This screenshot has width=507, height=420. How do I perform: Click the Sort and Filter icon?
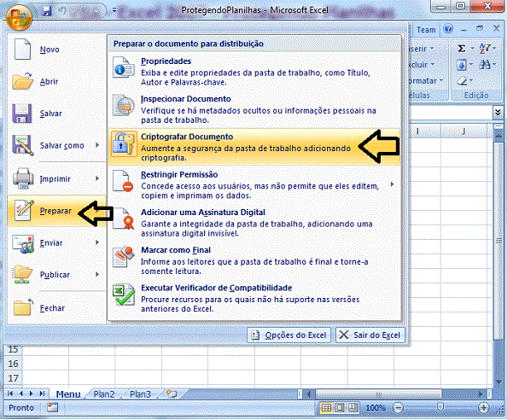click(485, 49)
